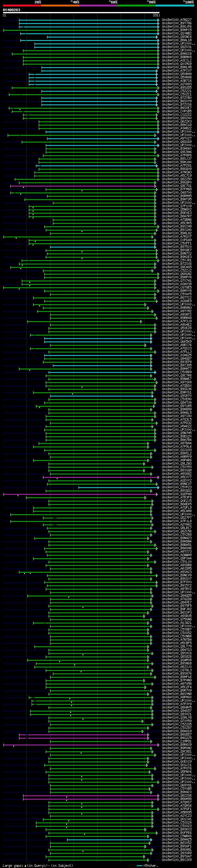Click the UniRef100_B9T6A7 label
The image size is (197, 868).
pyautogui.click(x=176, y=856)
